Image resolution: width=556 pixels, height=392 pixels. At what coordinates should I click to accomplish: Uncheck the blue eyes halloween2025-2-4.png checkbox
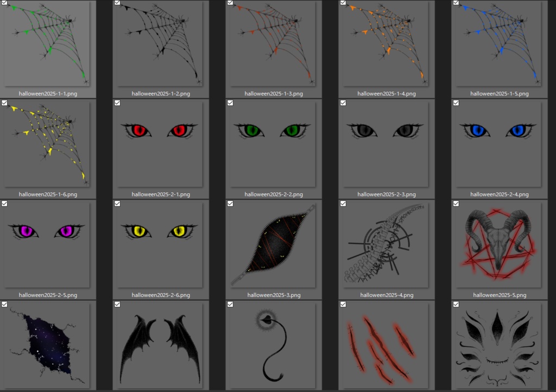[x=456, y=103]
